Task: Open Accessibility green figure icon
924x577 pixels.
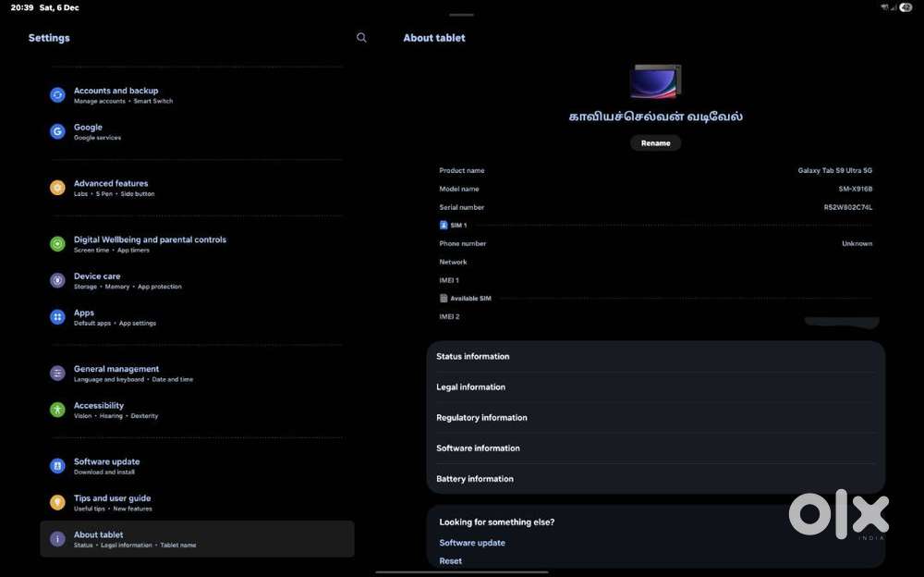Action: pyautogui.click(x=57, y=410)
